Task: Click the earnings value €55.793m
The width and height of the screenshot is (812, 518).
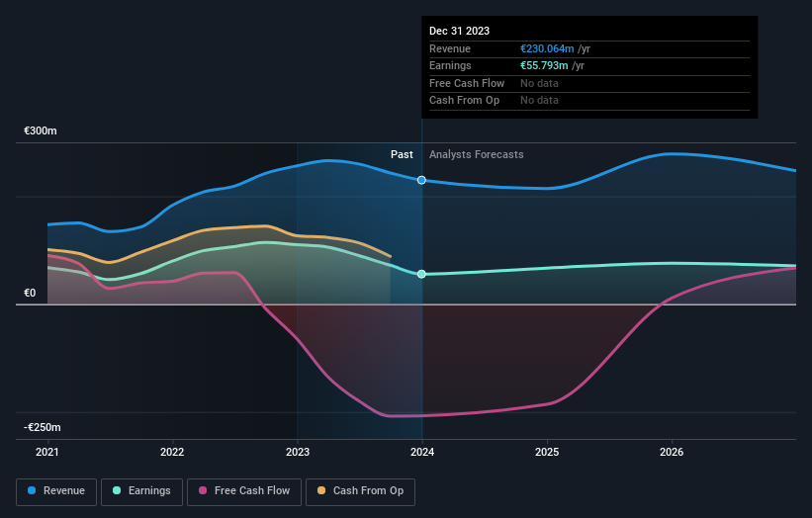Action: pyautogui.click(x=544, y=65)
